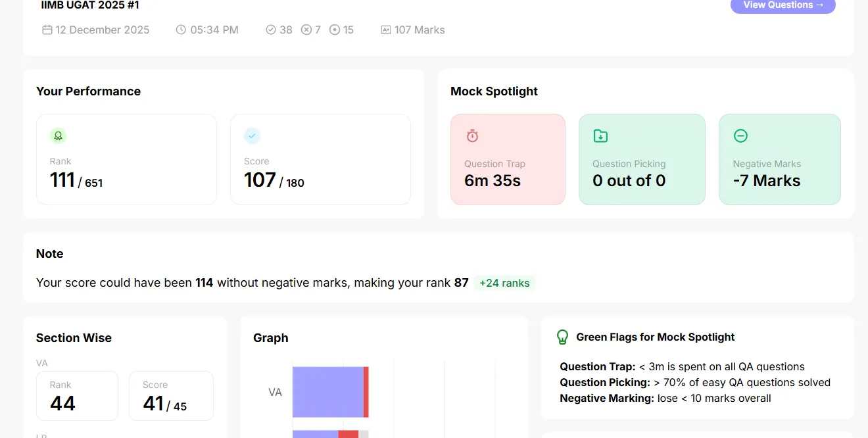Click the correct-answers checkmark icon beside 38
Screen dimensions: 868x438
[x=270, y=30]
